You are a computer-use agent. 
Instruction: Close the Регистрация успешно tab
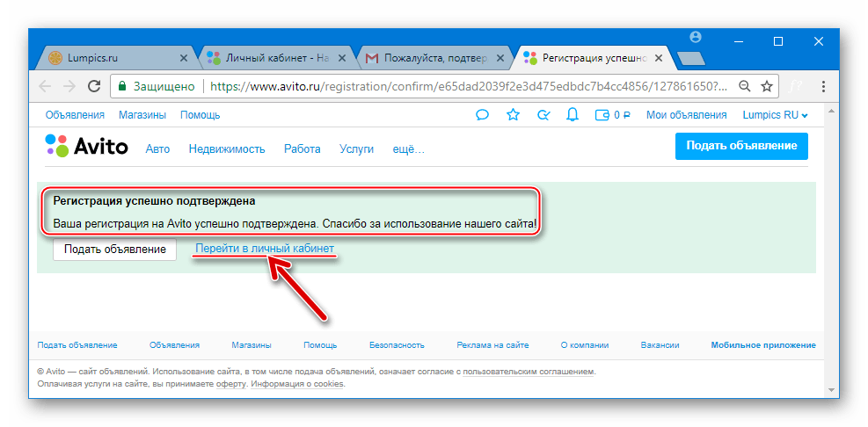point(659,57)
